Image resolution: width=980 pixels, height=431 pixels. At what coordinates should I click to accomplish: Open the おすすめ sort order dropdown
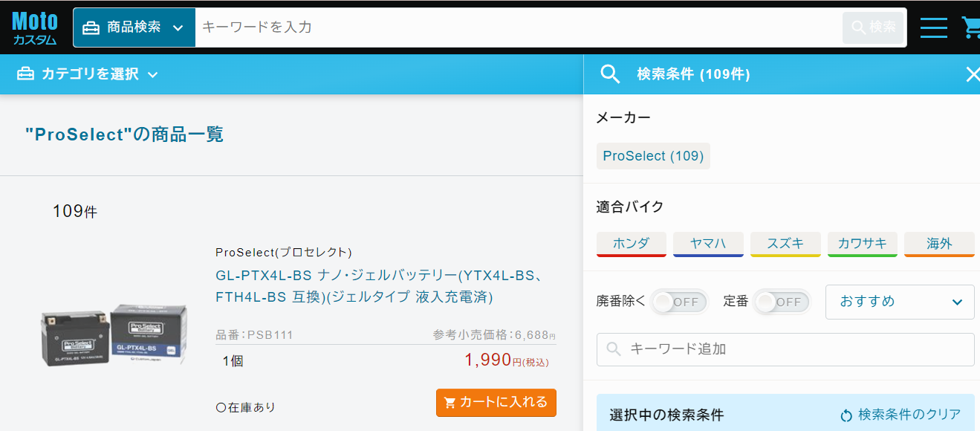[899, 302]
